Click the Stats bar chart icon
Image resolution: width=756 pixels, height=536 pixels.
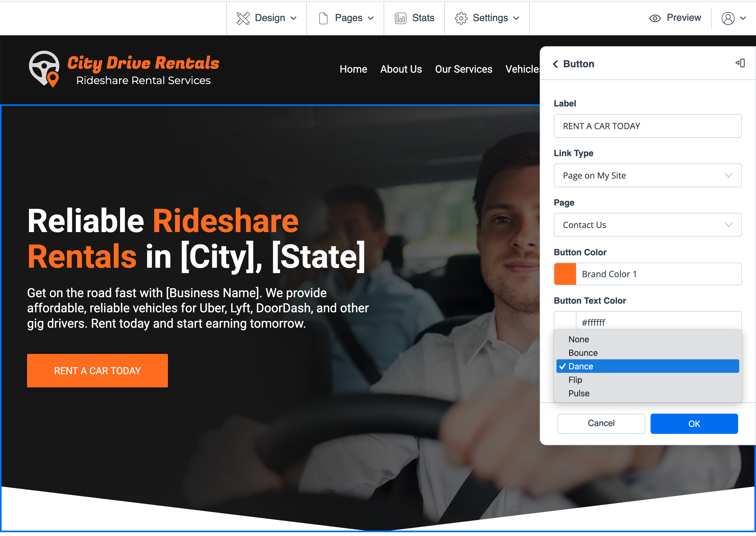pos(400,18)
